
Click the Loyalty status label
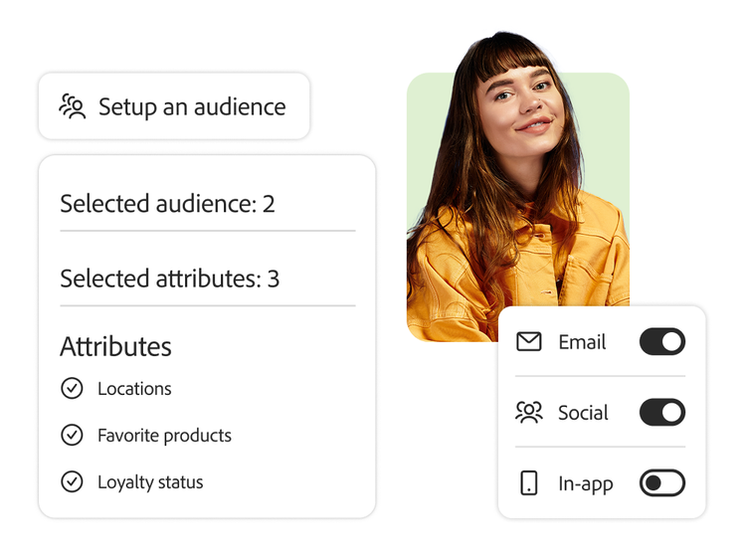click(150, 482)
